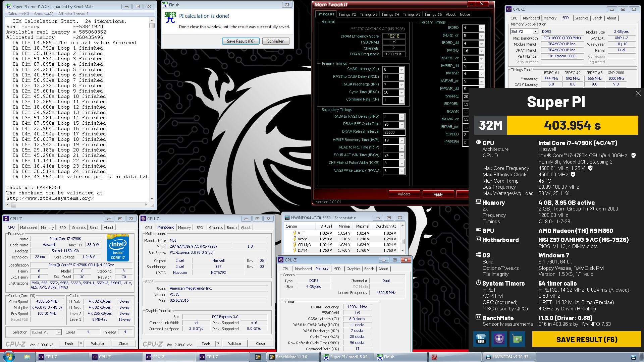Click HWiNFO tray icon in system tray

tap(633, 357)
